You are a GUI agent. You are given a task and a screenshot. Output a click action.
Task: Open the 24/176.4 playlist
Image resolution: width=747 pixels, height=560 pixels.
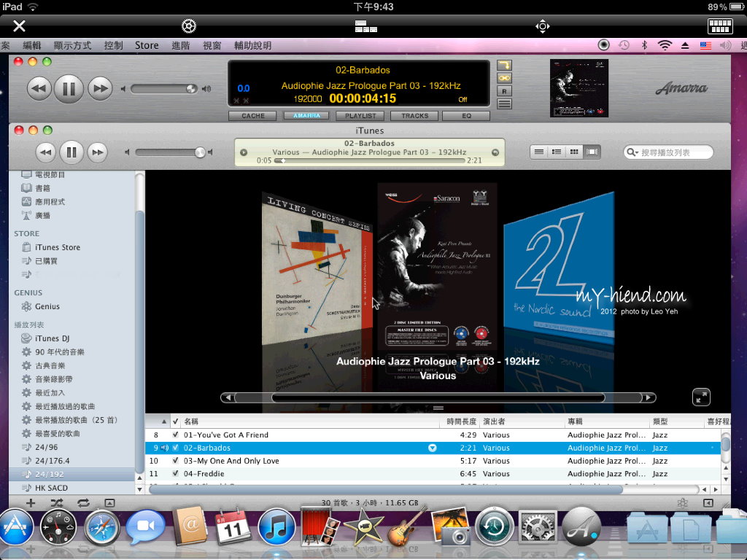[52, 461]
